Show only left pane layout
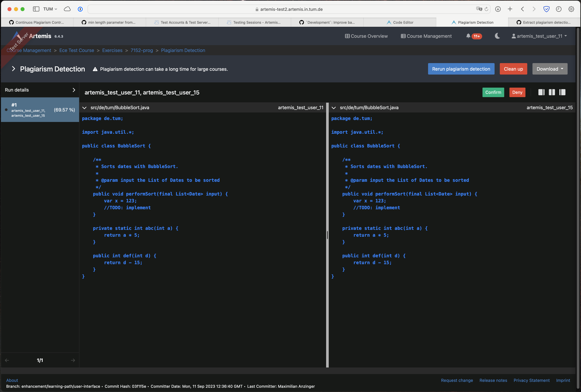581x392 pixels. (x=541, y=92)
